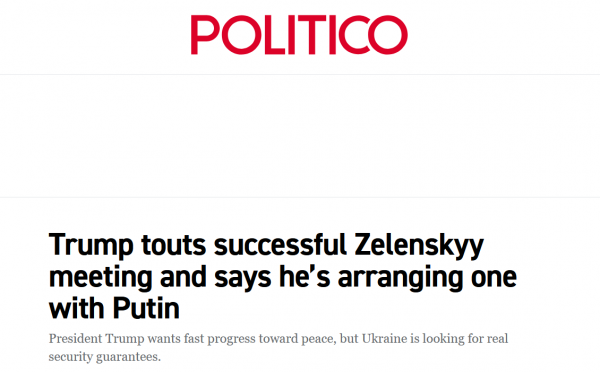This screenshot has width=600, height=372.
Task: Open the Trump touts successful Zelenskyy headline
Action: point(283,276)
